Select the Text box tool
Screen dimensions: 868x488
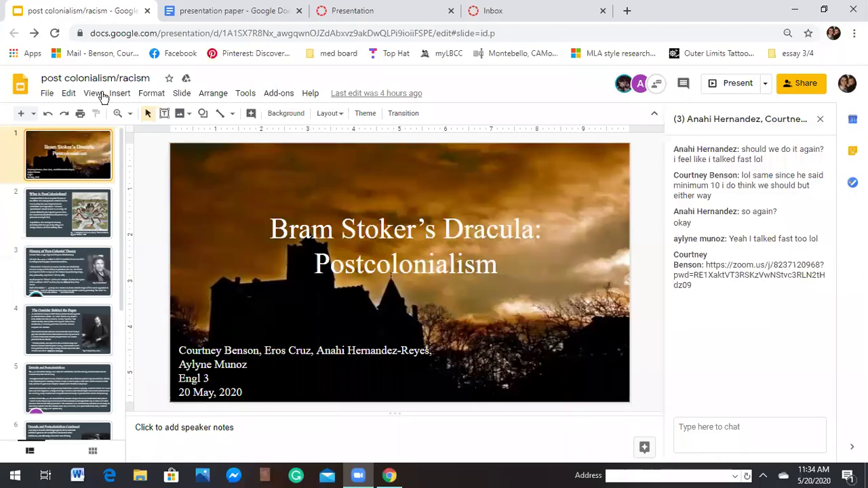pos(164,113)
